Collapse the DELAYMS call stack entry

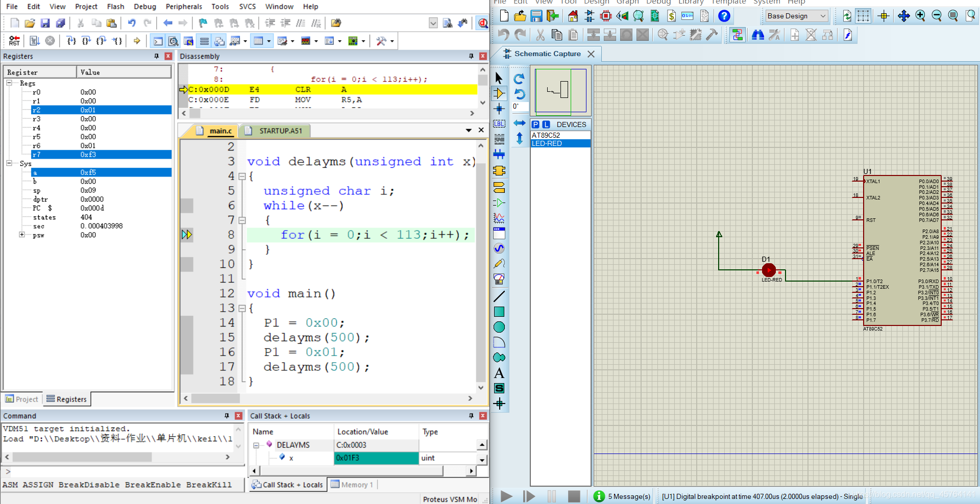(x=256, y=445)
